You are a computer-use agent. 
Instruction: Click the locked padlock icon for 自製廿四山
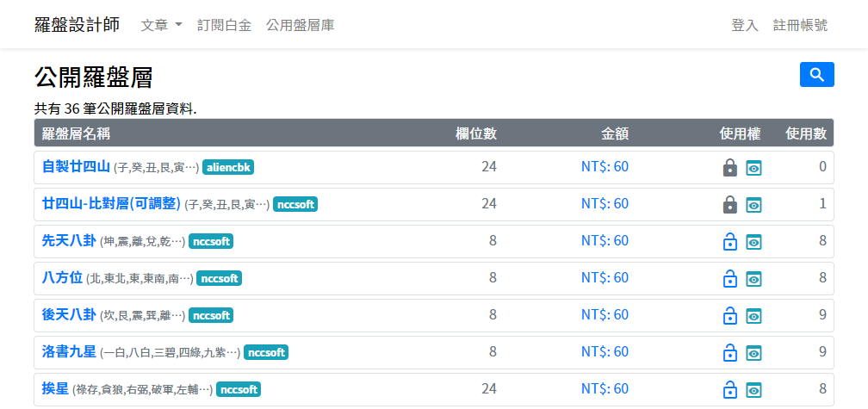pyautogui.click(x=729, y=168)
